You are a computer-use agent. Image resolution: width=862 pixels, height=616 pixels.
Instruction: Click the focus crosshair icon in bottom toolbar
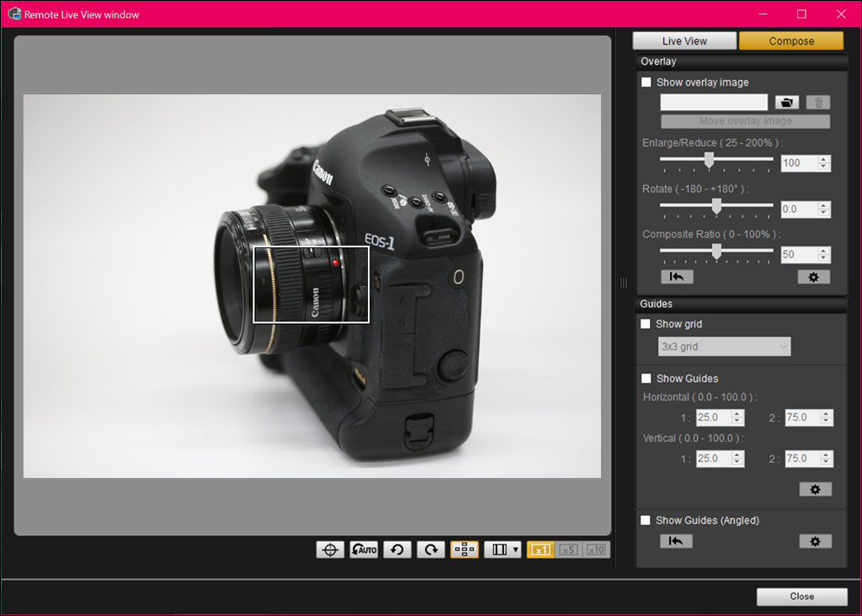point(330,550)
